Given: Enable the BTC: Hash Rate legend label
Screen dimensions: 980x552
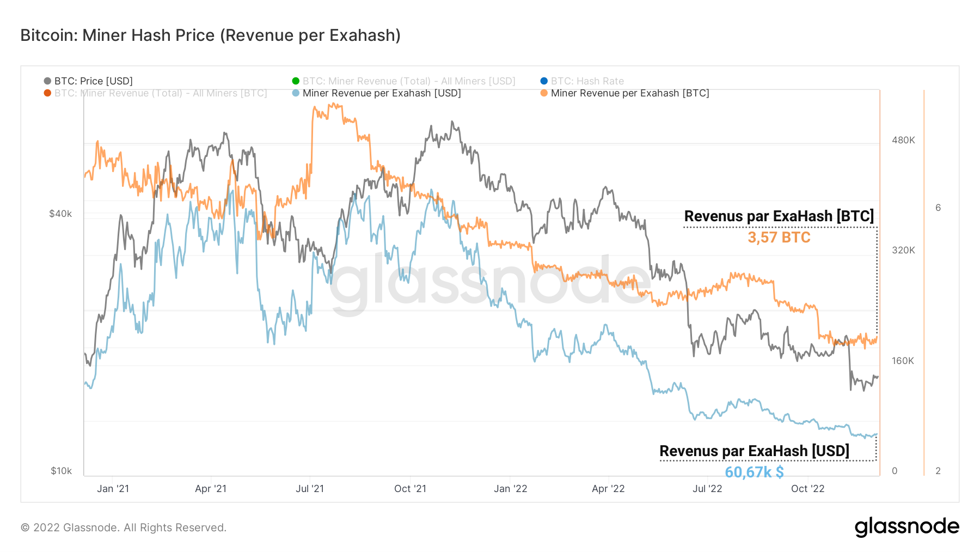Looking at the screenshot, I should 587,81.
